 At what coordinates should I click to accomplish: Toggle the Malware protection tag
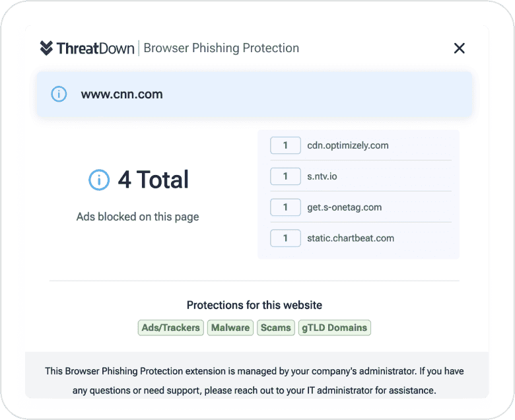pyautogui.click(x=230, y=328)
